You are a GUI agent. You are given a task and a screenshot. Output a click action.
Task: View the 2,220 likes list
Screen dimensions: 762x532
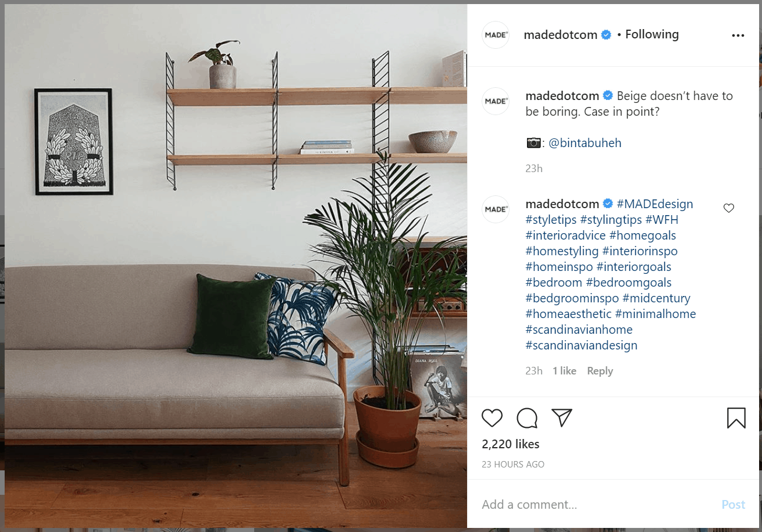[511, 444]
